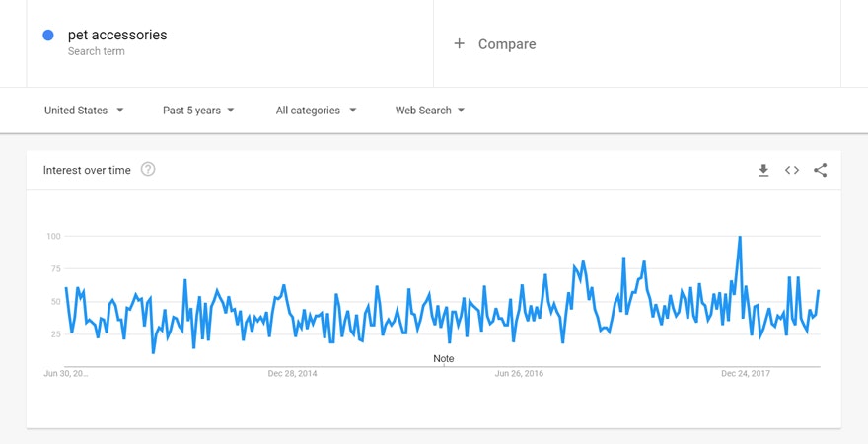Open the Interest over time help icon
The image size is (868, 444).
148,170
